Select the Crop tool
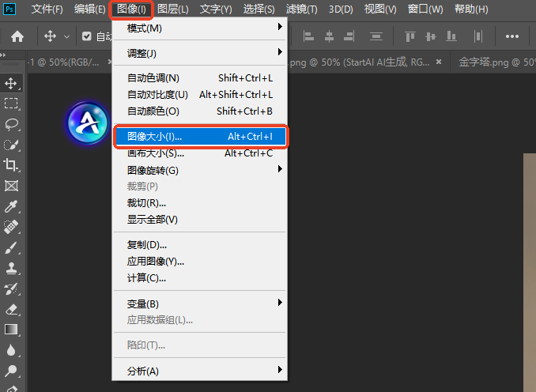 [11, 165]
